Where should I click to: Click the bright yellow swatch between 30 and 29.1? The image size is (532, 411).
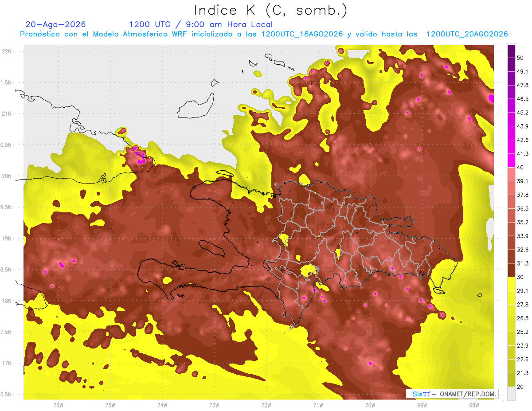pos(511,284)
